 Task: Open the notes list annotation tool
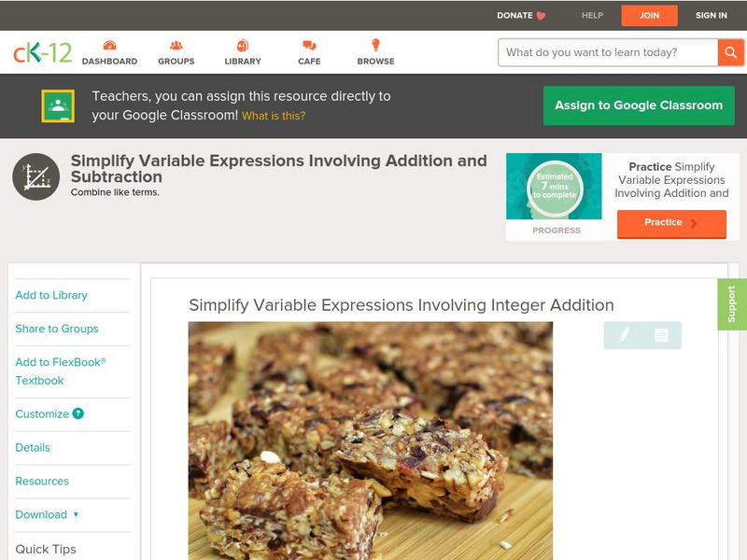click(x=661, y=335)
